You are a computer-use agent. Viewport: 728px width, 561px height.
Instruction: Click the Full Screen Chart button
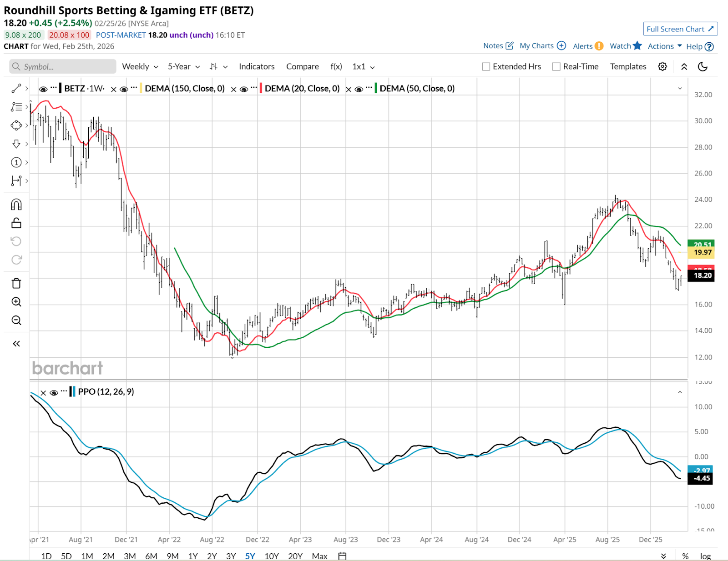pyautogui.click(x=680, y=29)
